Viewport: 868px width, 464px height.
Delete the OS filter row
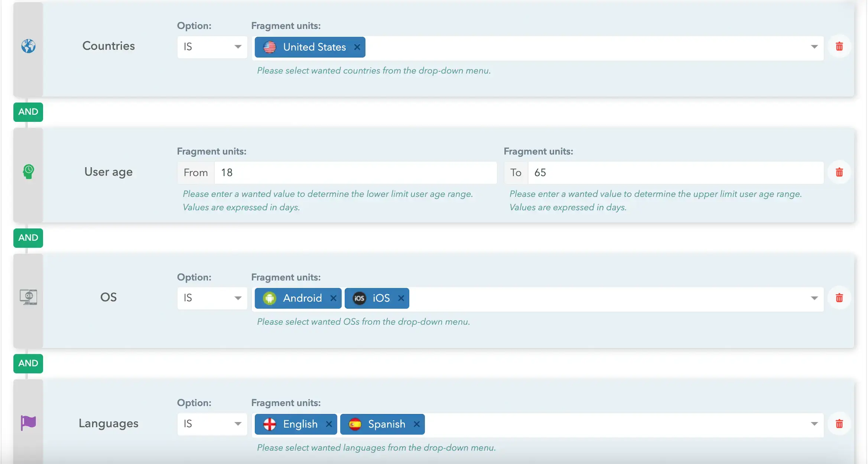[840, 298]
